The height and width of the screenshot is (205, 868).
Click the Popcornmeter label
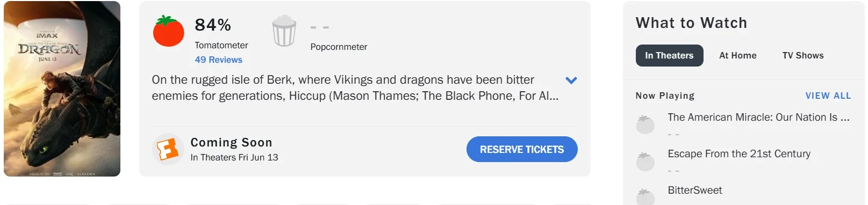339,47
